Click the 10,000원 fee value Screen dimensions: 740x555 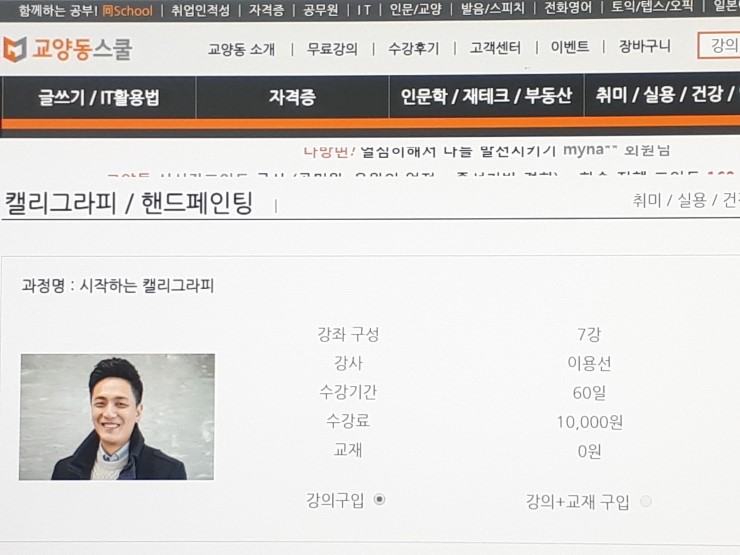pyautogui.click(x=589, y=422)
